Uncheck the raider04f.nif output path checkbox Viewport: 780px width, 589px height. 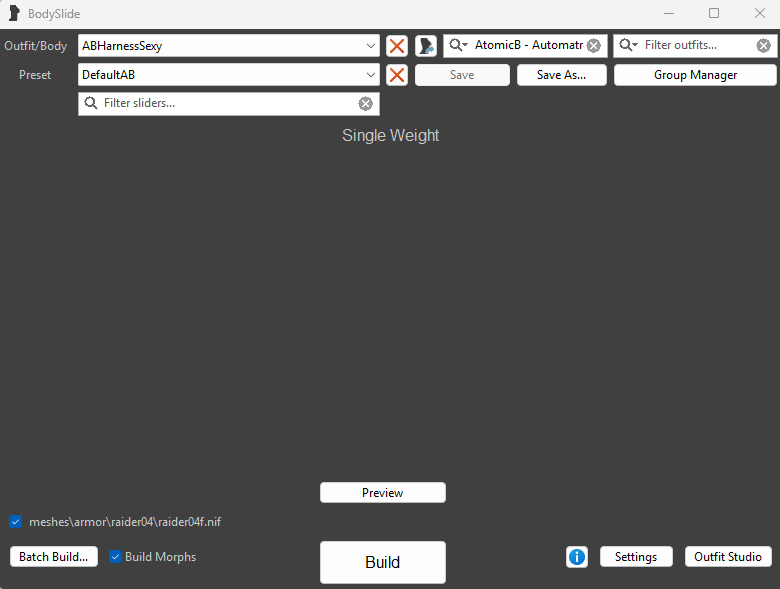[15, 522]
